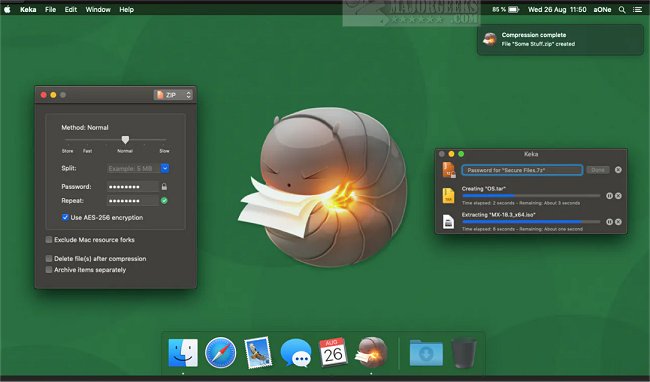Click the date and time in menu bar
This screenshot has height=382, width=650.
tap(557, 9)
